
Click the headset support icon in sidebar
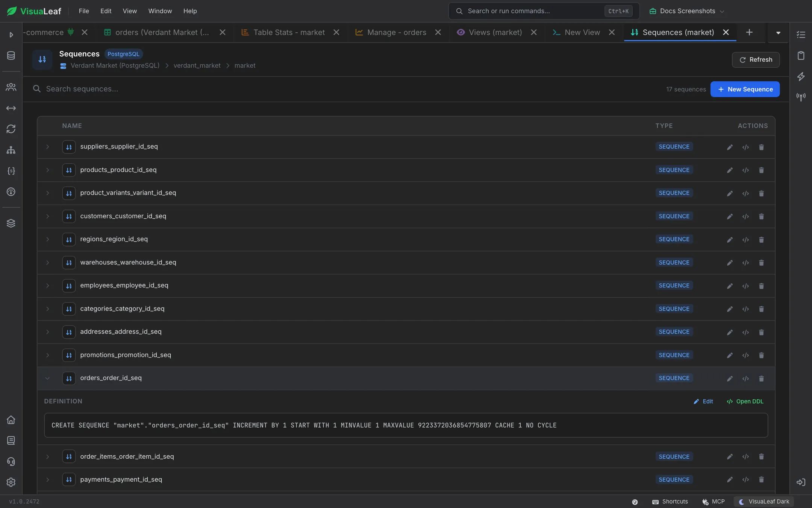11,461
